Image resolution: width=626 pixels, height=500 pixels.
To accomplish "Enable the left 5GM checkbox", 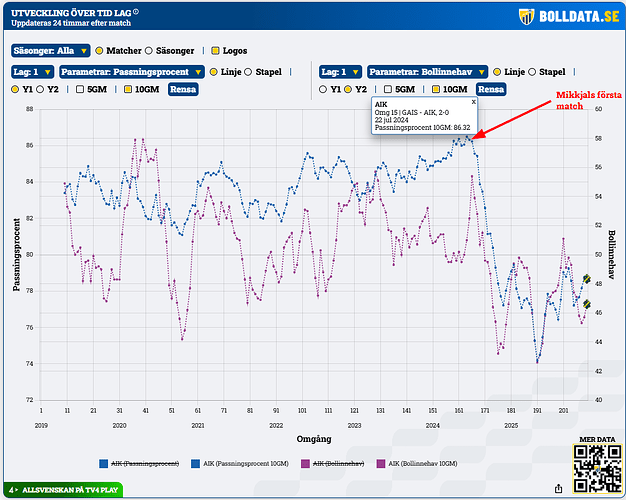I will tap(82, 89).
